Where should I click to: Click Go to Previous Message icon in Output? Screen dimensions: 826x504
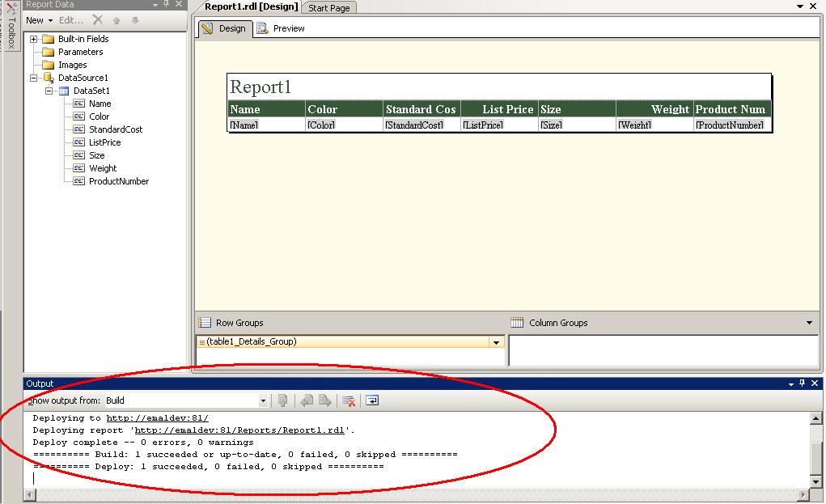[x=307, y=400]
